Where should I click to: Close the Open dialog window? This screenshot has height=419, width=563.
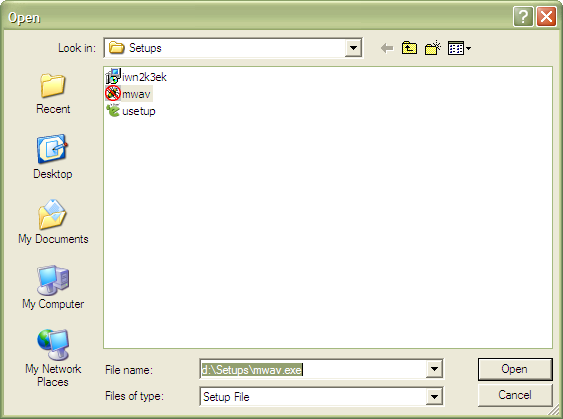[x=546, y=17]
